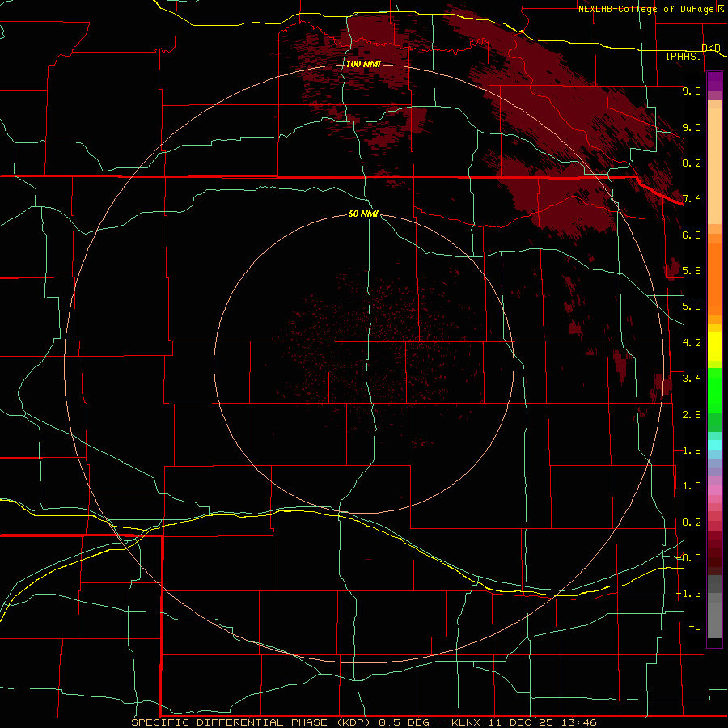The height and width of the screenshot is (728, 728).
Task: Pick the pink color scale segment
Action: pos(714,490)
